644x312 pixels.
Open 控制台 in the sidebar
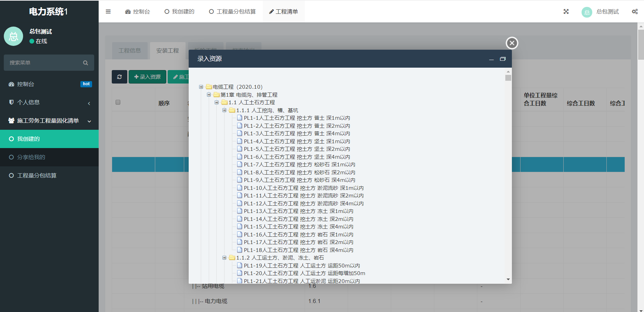click(x=49, y=84)
